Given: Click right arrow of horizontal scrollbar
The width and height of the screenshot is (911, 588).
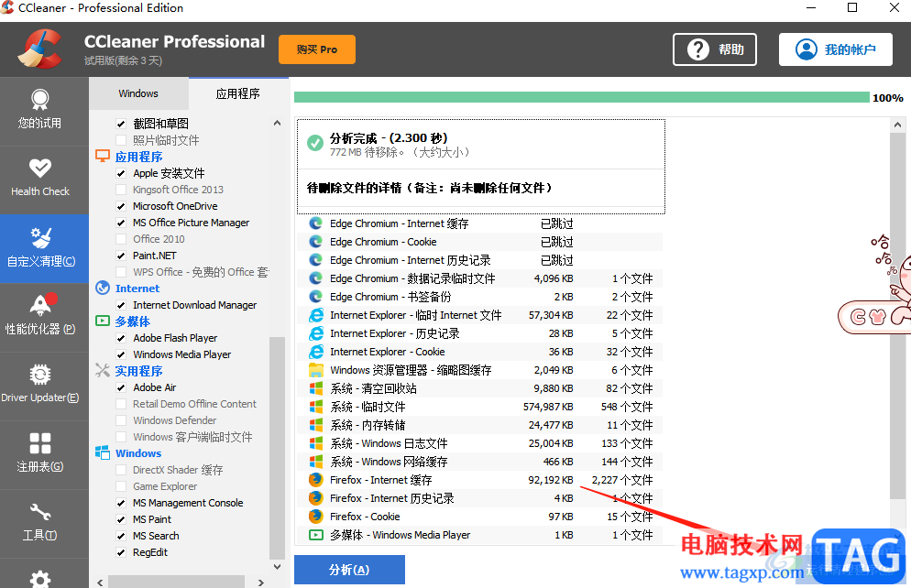Looking at the screenshot, I should (x=261, y=583).
